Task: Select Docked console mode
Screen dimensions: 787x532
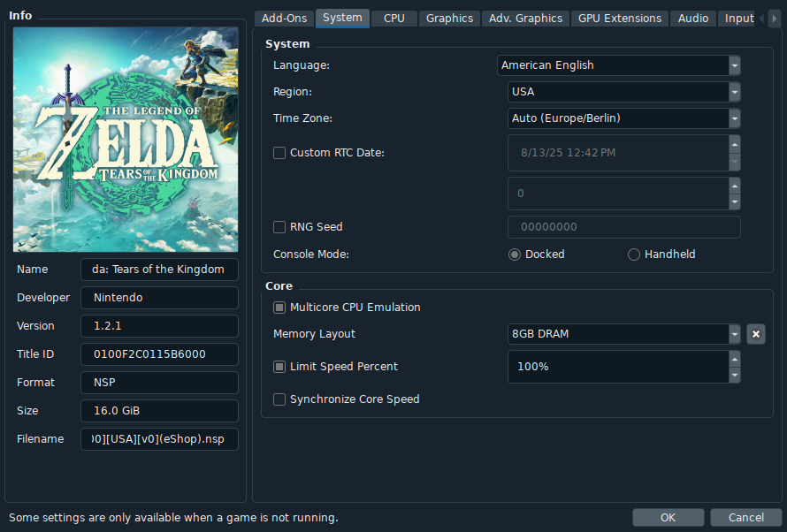Action: click(x=514, y=255)
